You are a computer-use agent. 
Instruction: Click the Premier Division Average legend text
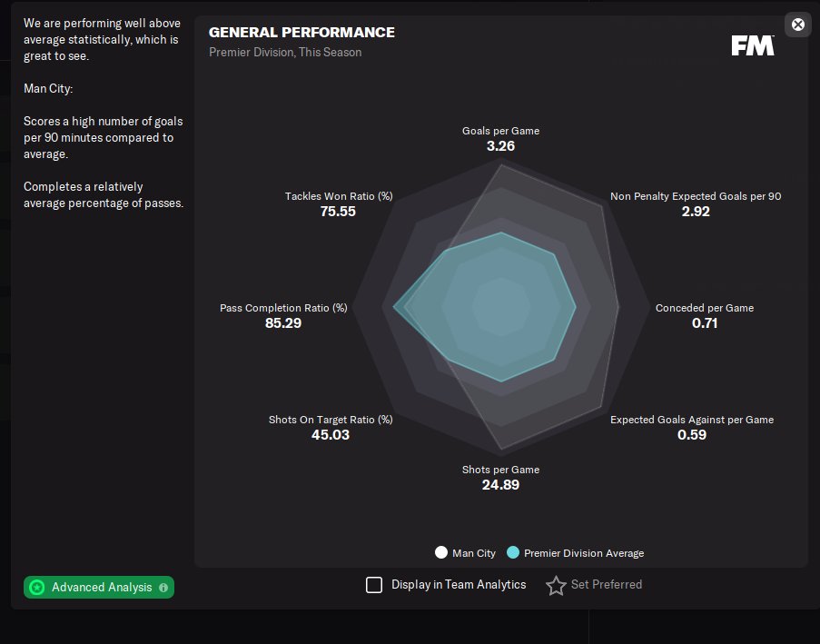click(x=584, y=553)
